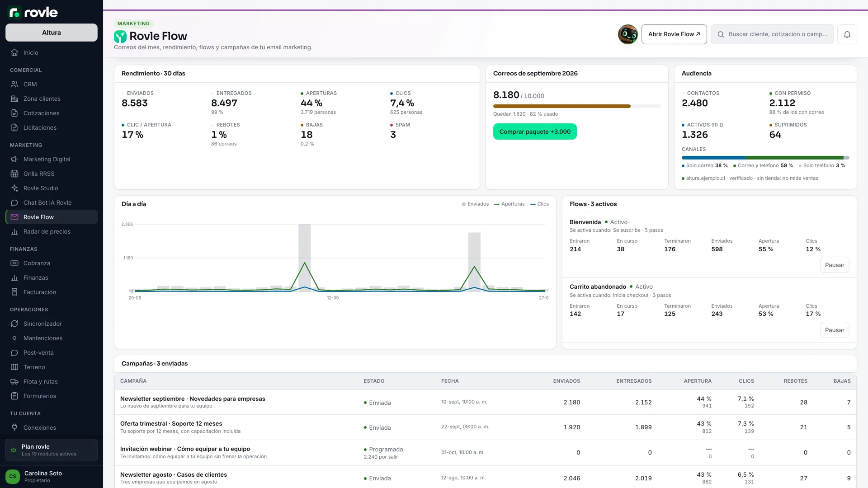This screenshot has height=488, width=868.
Task: Click the Marketing Digital megaphone icon
Action: coord(14,159)
